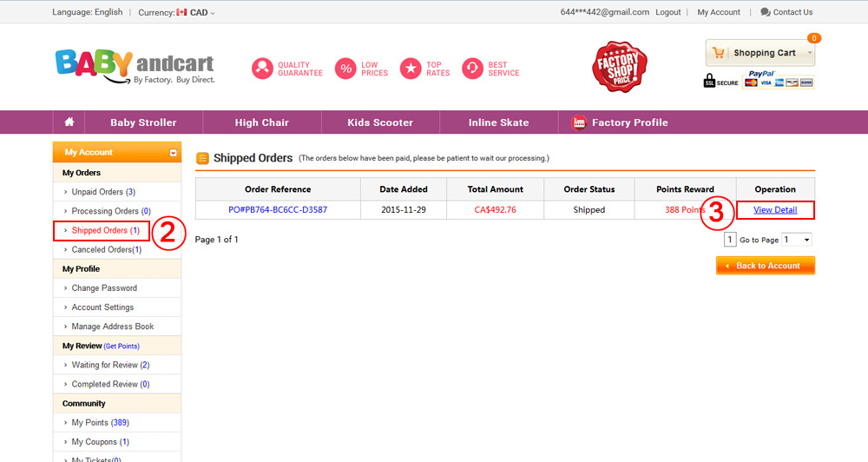The width and height of the screenshot is (868, 462).
Task: Open the Shopping Cart icon
Action: coord(719,53)
